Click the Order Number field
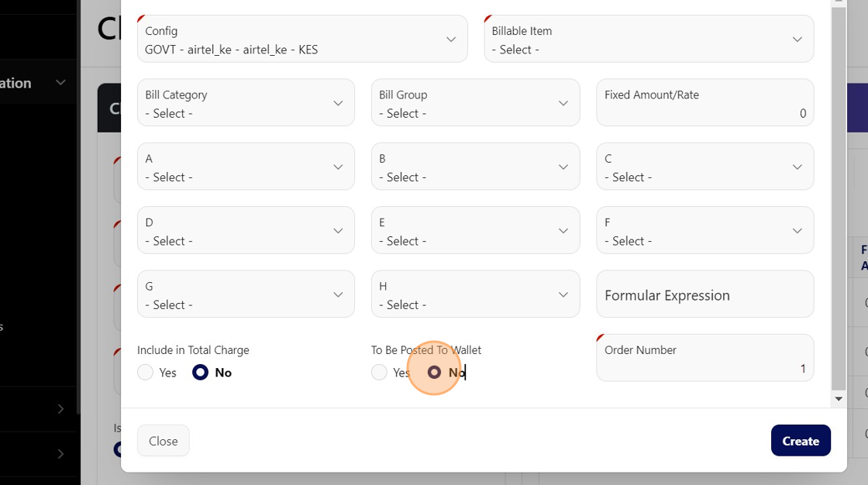The image size is (868, 485). pyautogui.click(x=704, y=359)
